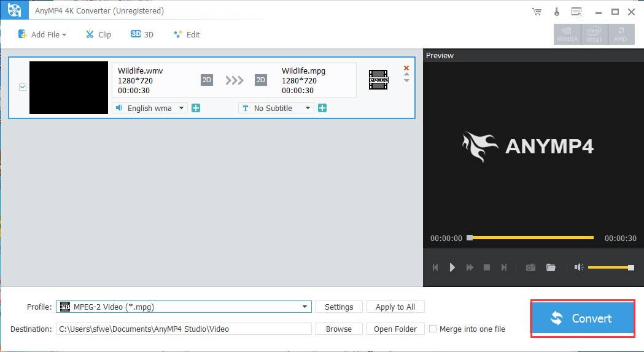Click the Wildlife.mpg output file name
Viewport: 644px width, 352px height.
pyautogui.click(x=303, y=71)
